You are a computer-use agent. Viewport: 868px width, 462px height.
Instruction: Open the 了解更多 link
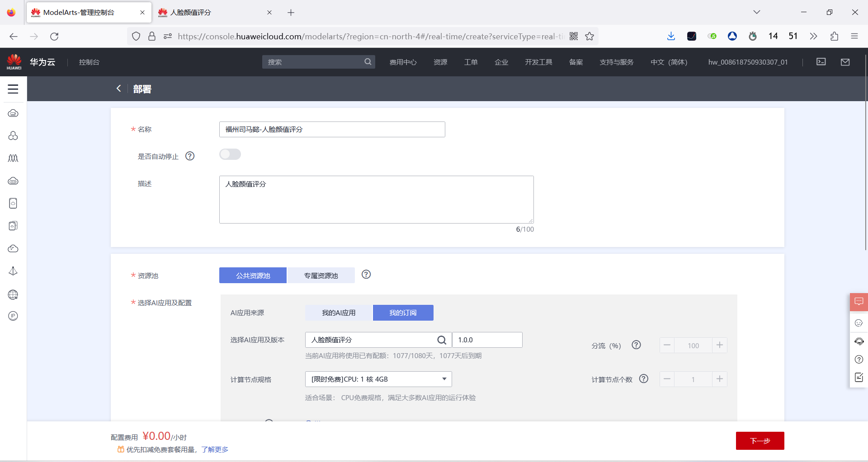tap(215, 449)
